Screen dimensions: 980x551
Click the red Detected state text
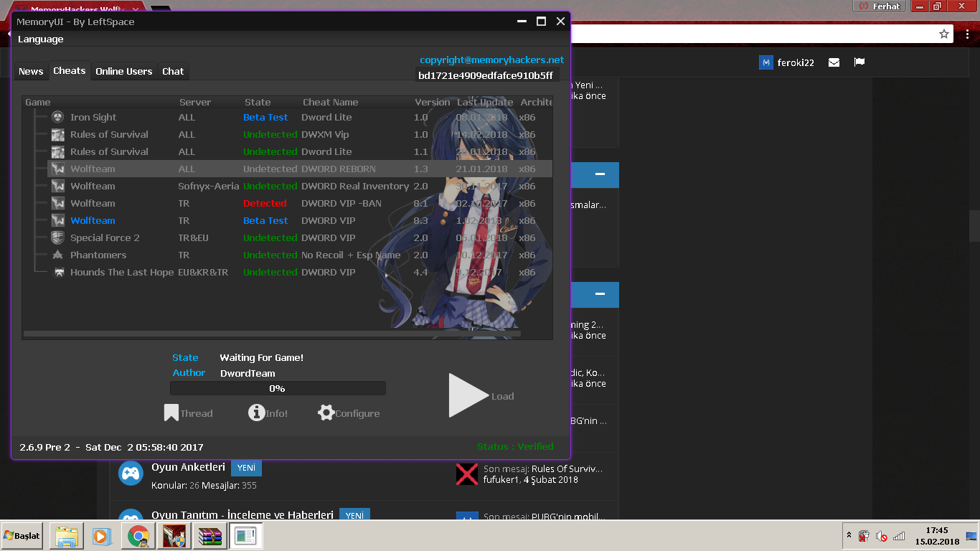tap(265, 203)
